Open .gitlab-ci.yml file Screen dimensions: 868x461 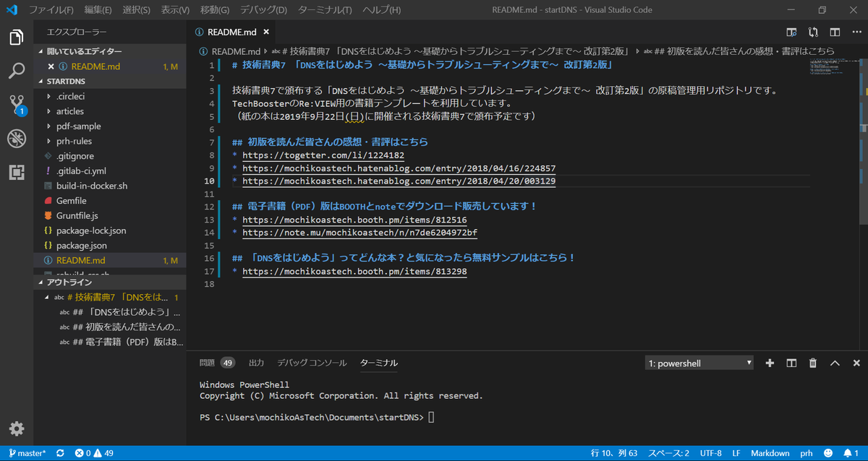click(x=110, y=171)
